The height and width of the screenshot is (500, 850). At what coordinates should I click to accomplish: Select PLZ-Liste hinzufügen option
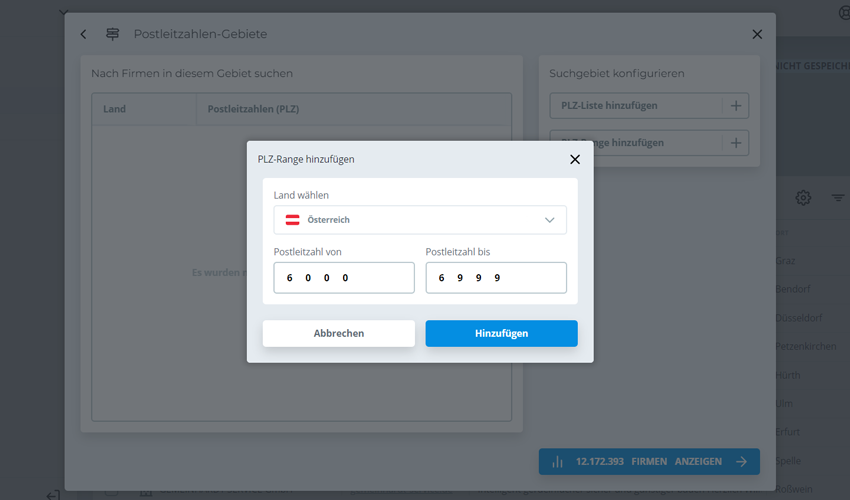(636, 106)
